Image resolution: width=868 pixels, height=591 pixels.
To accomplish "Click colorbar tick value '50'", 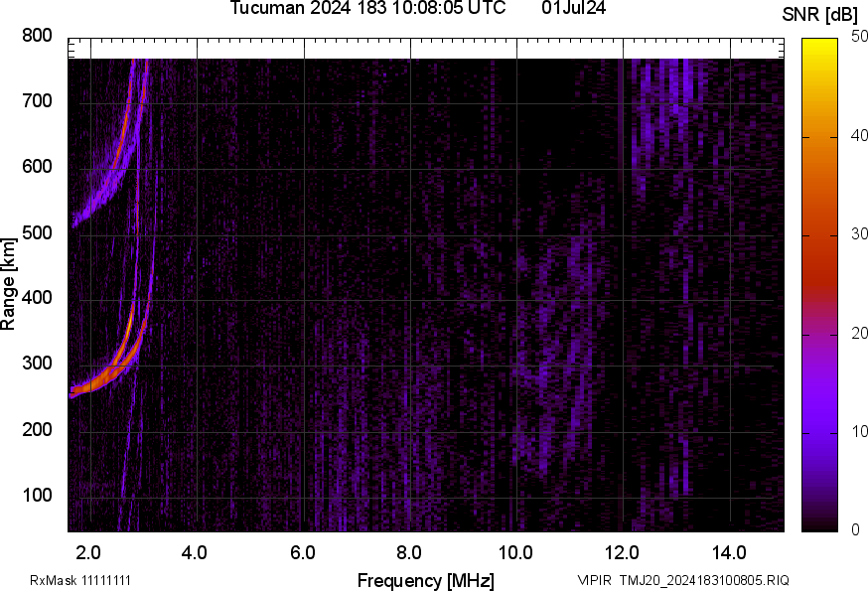I will click(859, 37).
